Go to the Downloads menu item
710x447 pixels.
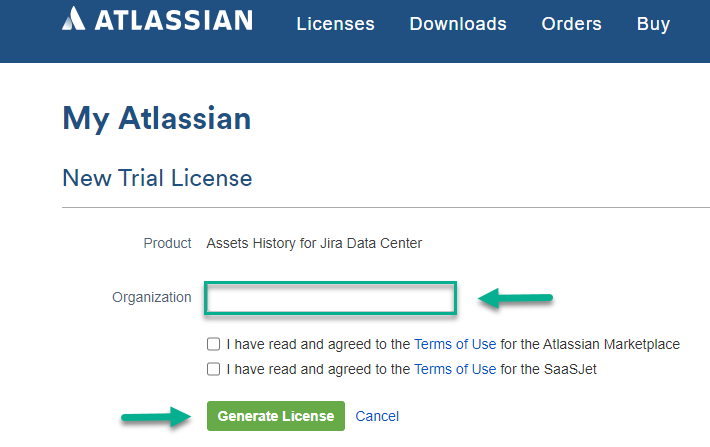[x=458, y=24]
